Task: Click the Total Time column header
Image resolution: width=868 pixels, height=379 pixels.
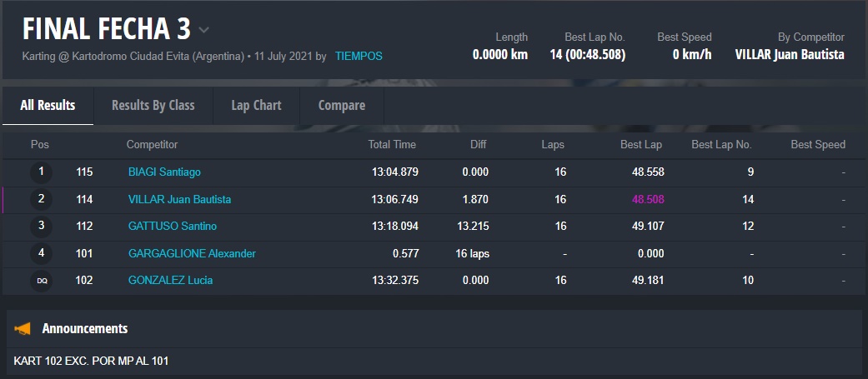Action: [392, 145]
